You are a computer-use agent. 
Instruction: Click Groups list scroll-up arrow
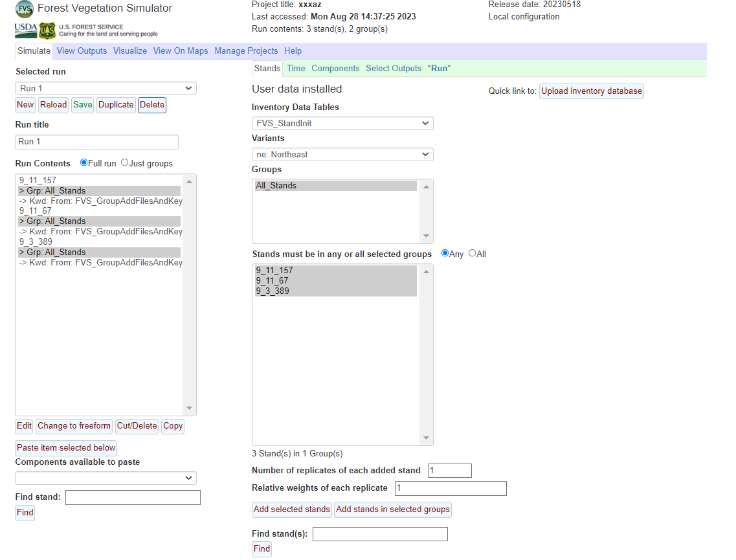(x=426, y=187)
